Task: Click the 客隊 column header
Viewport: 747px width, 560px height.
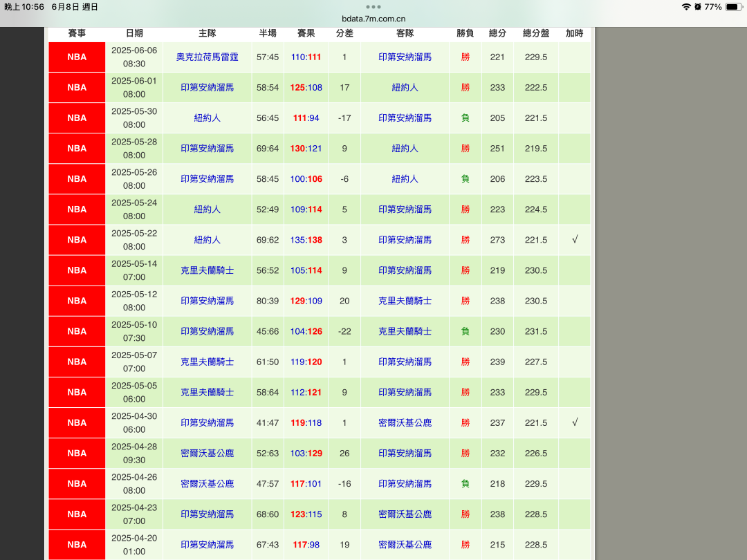Action: 405,33
